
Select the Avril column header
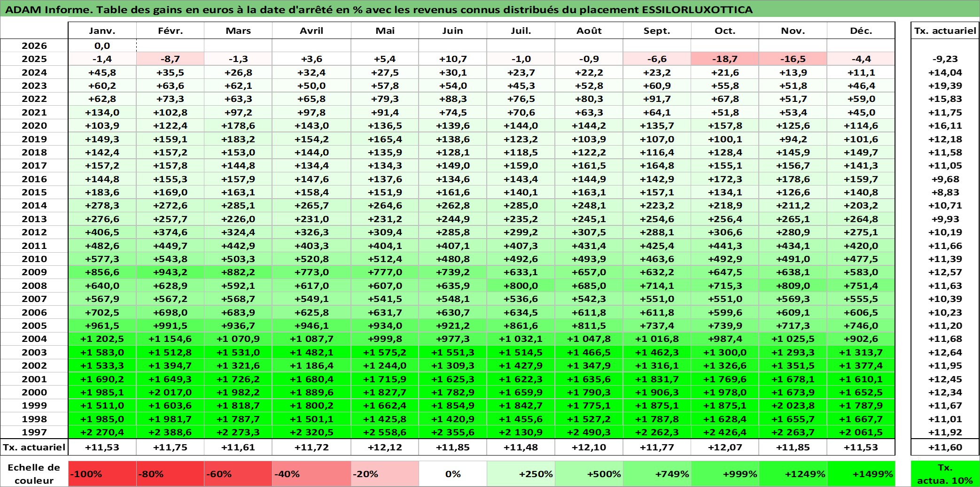311,31
